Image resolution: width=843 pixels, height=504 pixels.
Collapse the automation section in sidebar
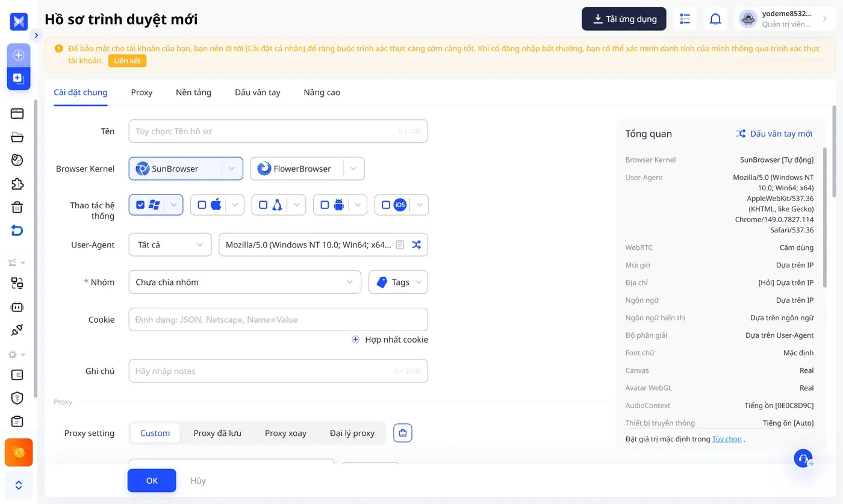16,263
